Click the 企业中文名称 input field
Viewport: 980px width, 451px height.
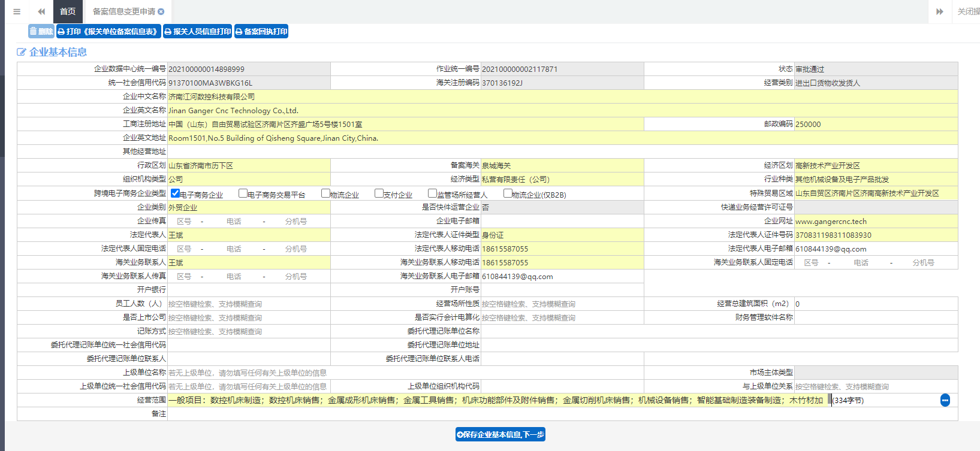pyautogui.click(x=563, y=96)
